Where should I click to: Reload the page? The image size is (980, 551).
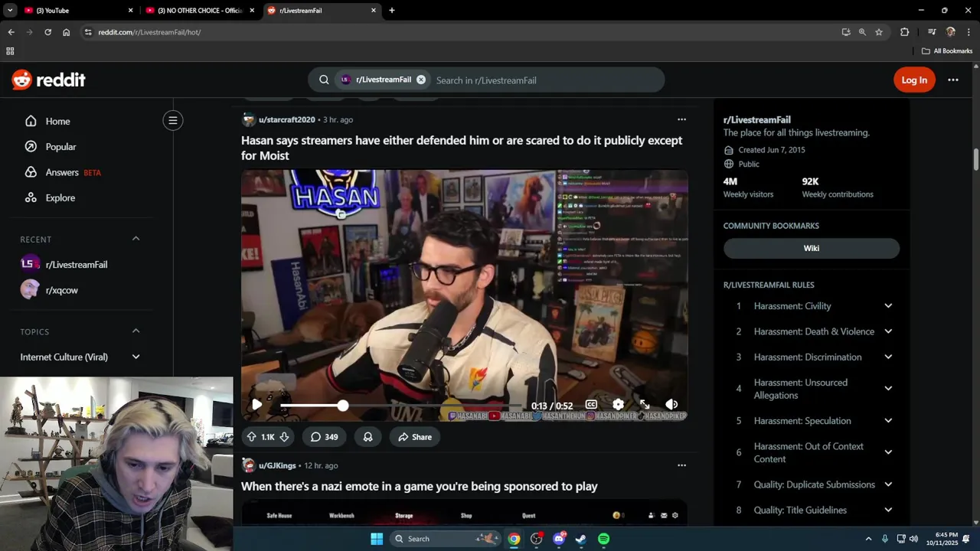(x=47, y=32)
